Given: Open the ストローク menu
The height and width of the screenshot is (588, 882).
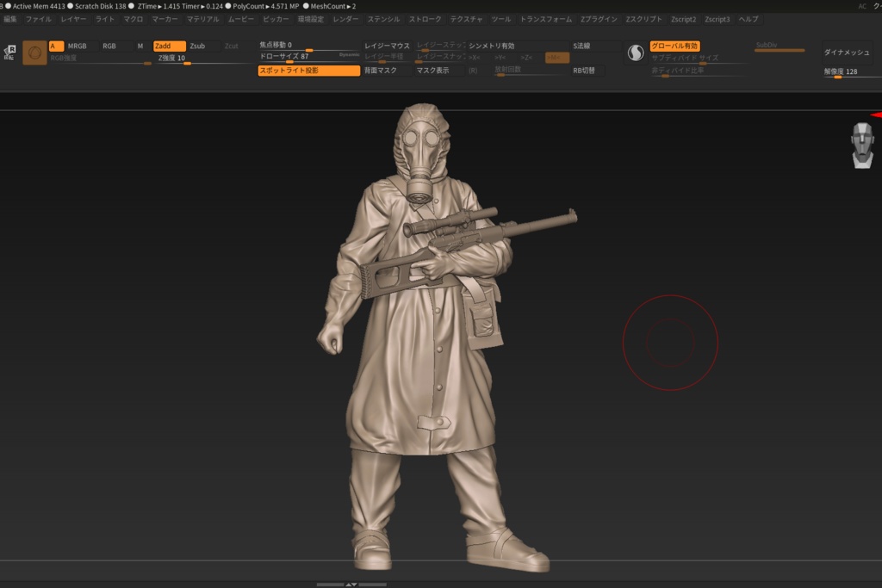Looking at the screenshot, I should [x=425, y=19].
